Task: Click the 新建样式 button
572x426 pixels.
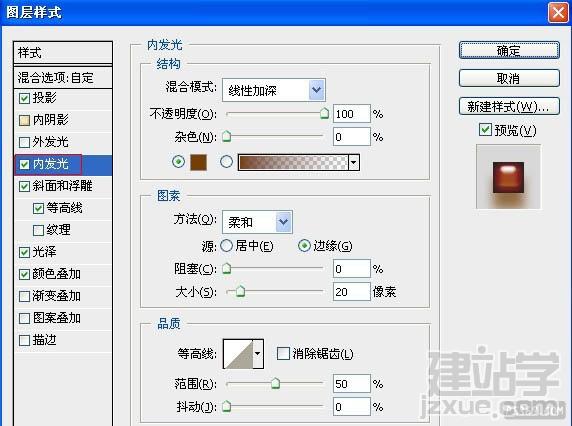Action: pos(509,106)
